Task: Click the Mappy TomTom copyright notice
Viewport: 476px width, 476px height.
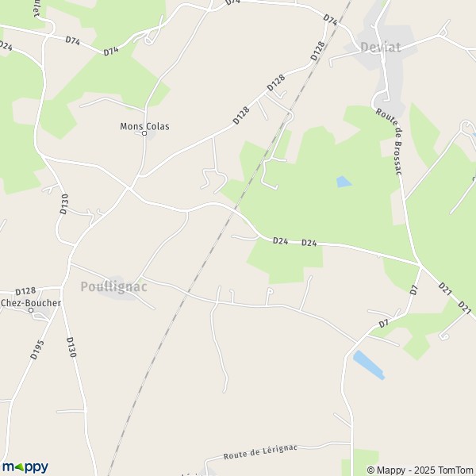Action: (420, 470)
